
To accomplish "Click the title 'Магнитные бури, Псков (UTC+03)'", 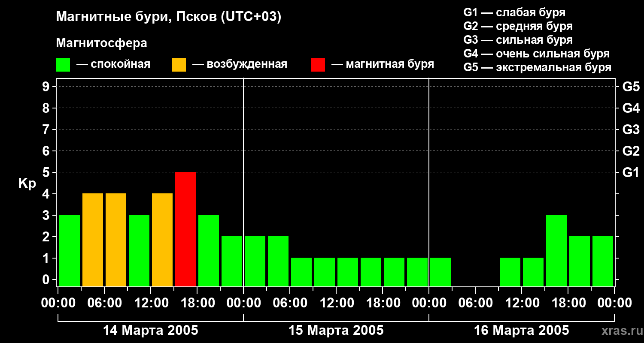I will coord(169,17).
